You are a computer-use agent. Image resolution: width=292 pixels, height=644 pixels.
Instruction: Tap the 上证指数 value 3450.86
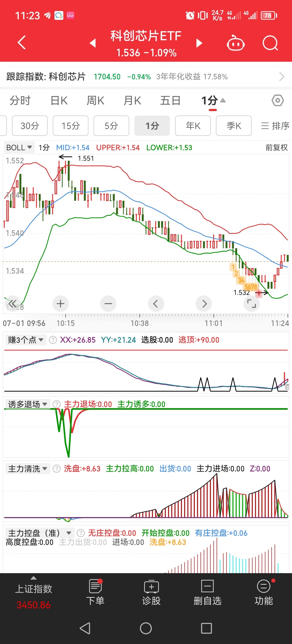click(x=34, y=605)
